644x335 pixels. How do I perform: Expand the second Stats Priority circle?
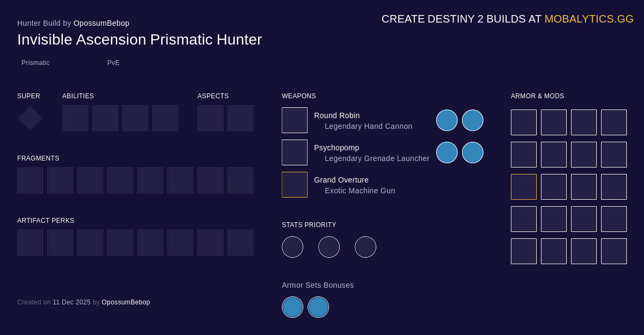click(329, 246)
